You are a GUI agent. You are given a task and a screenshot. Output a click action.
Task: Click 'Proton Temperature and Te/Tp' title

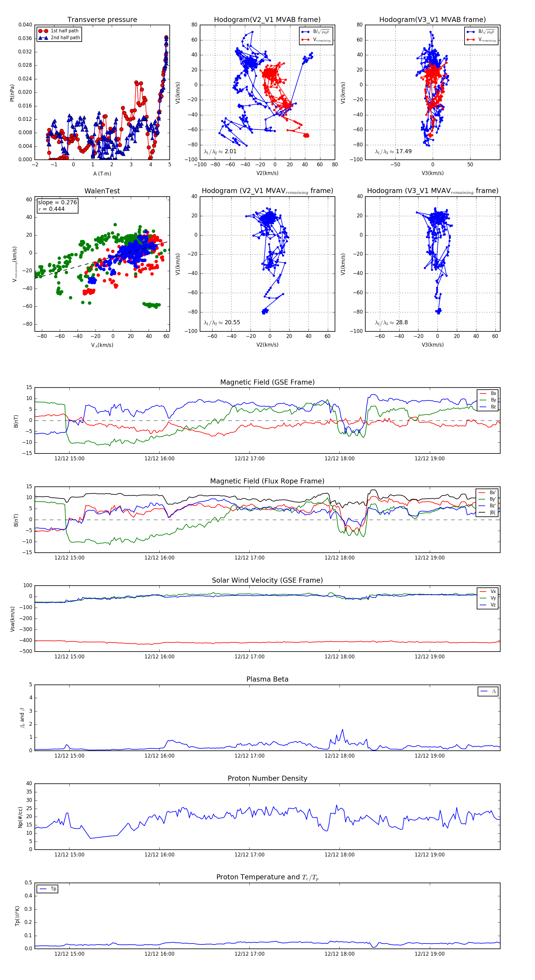click(x=267, y=877)
